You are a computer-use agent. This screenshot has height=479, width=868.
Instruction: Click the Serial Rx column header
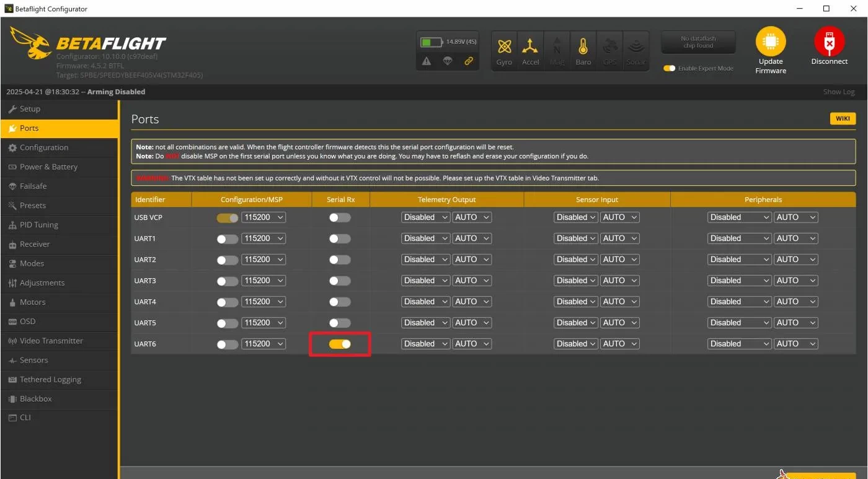pos(340,200)
